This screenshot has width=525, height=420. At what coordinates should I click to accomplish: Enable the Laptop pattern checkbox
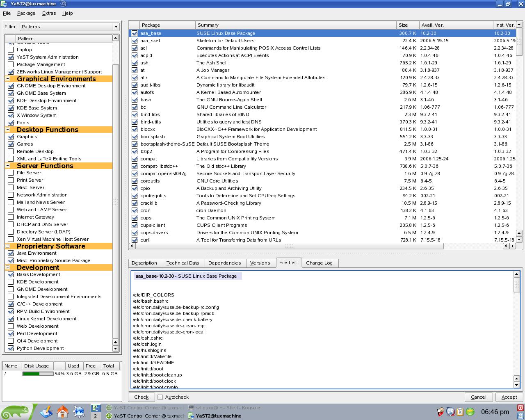[x=11, y=50]
